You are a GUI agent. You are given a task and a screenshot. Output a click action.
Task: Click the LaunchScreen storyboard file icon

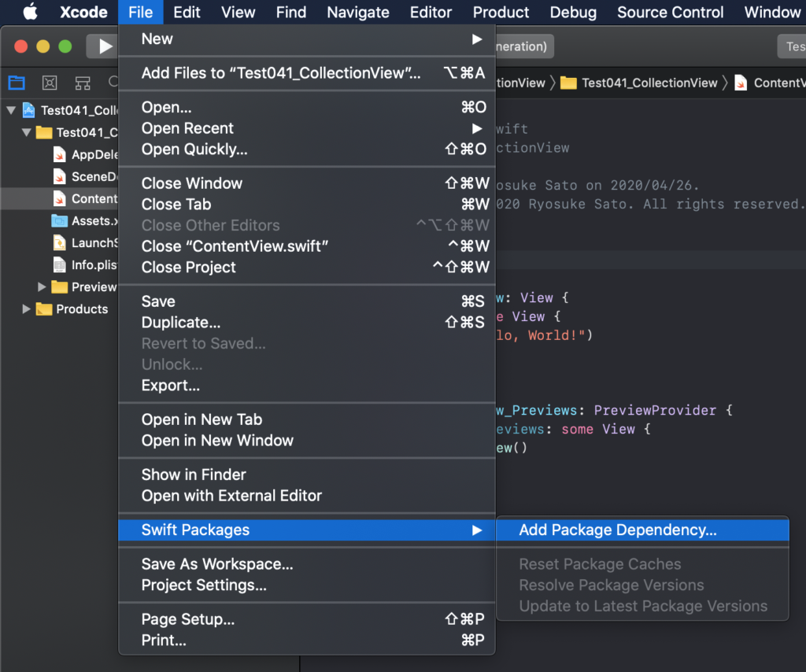(60, 242)
